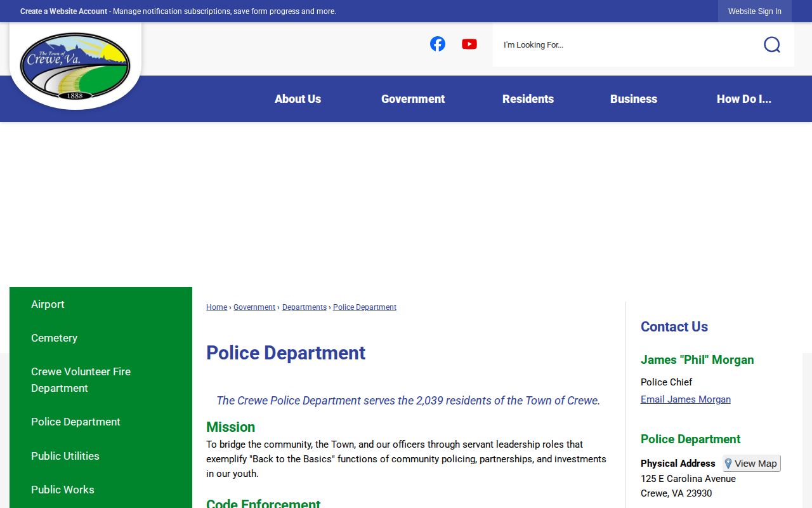This screenshot has width=812, height=508.
Task: Click the Town of Crewe logo
Action: pyautogui.click(x=75, y=66)
